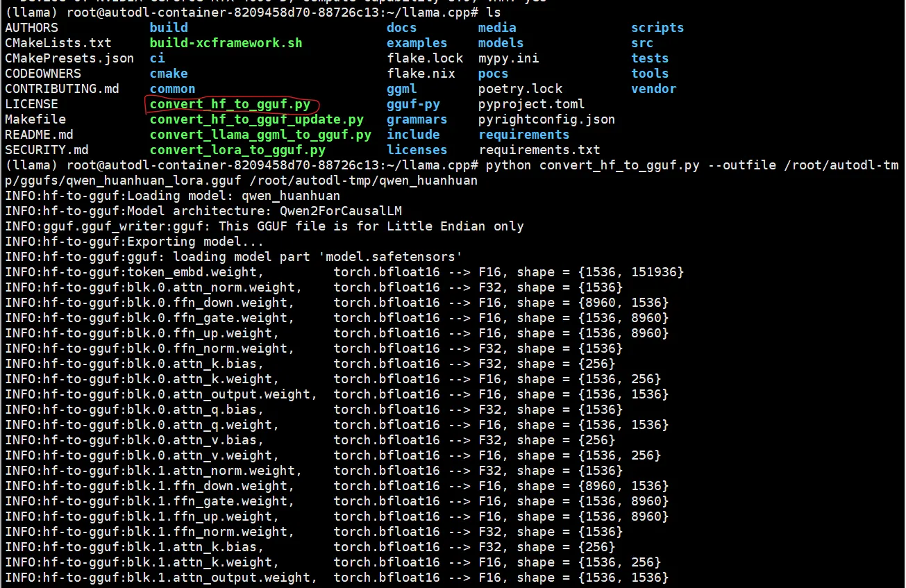Click the CMakeLists.txt file name
The image size is (906, 588).
58,43
